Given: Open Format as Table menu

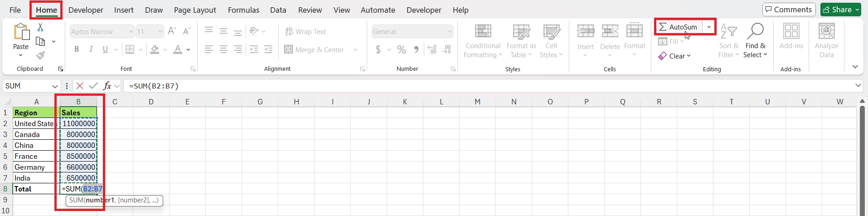Looking at the screenshot, I should [521, 41].
